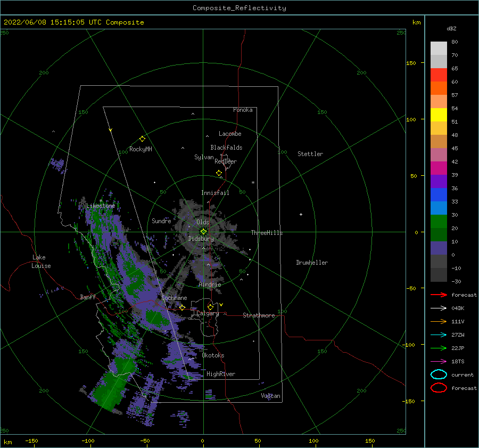
Task: Click the yellow diamond marker below RedDeer
Action: tap(219, 173)
